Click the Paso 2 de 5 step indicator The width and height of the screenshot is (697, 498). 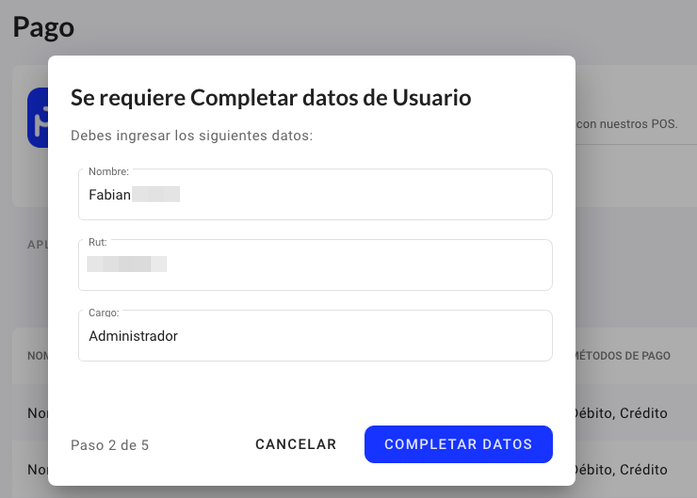pos(110,445)
